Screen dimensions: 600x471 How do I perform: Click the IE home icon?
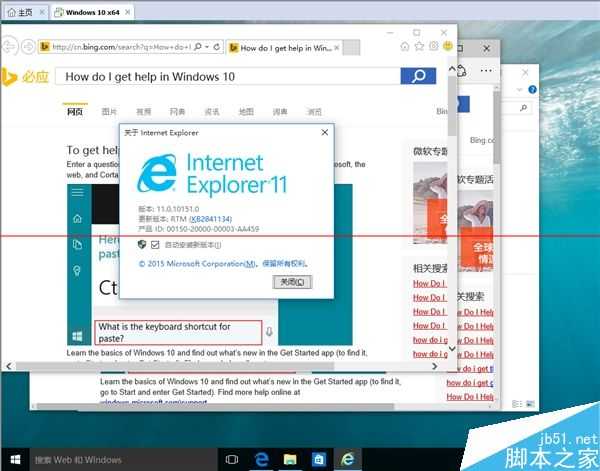(404, 46)
